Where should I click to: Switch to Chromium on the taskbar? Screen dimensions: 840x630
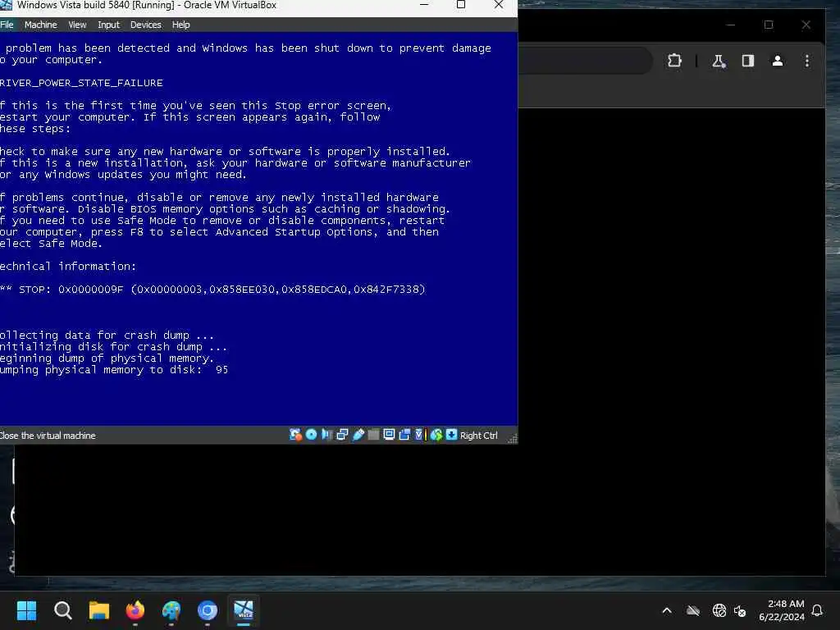208,610
